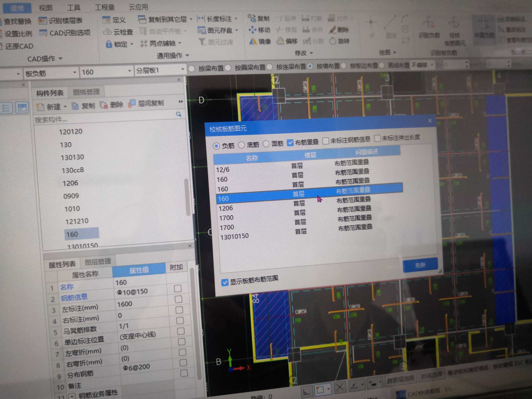Open CAD识别选项 settings

tap(65, 33)
